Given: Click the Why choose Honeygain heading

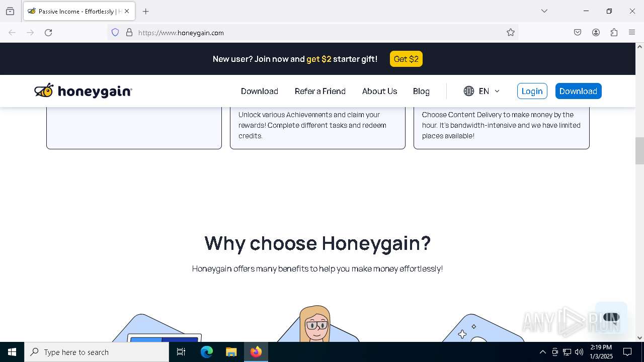Looking at the screenshot, I should 317,243.
